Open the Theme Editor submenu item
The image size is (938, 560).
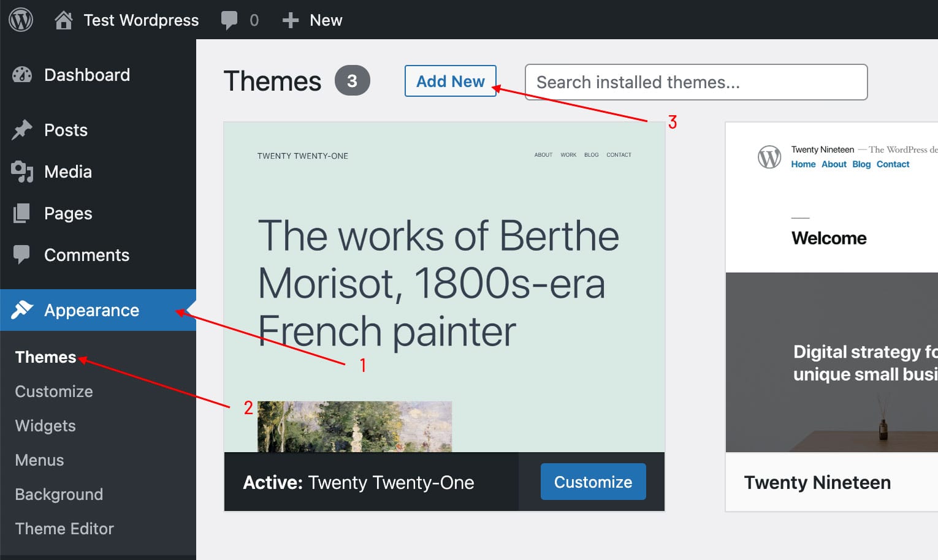pyautogui.click(x=64, y=529)
